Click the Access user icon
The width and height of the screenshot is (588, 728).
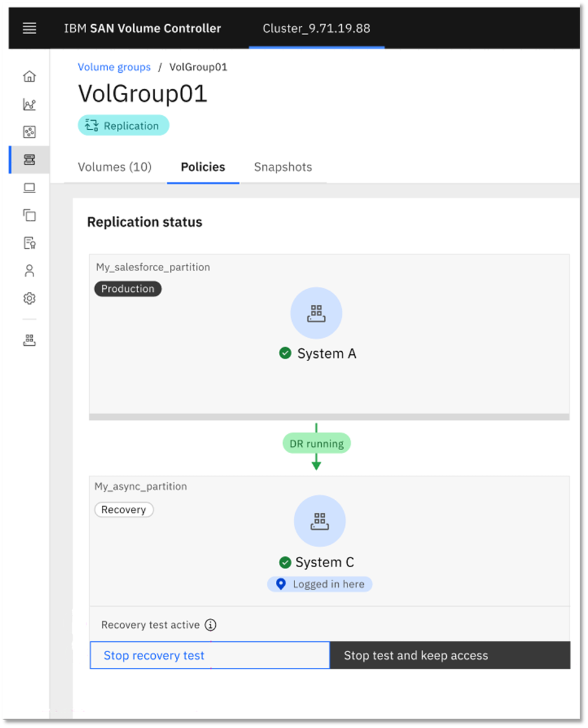[x=28, y=270]
